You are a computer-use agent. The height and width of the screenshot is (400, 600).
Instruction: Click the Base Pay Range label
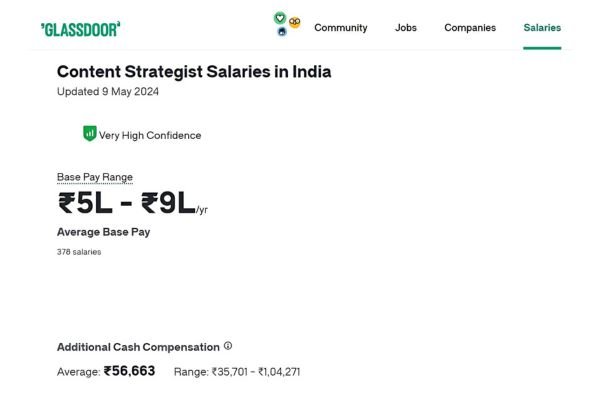95,177
